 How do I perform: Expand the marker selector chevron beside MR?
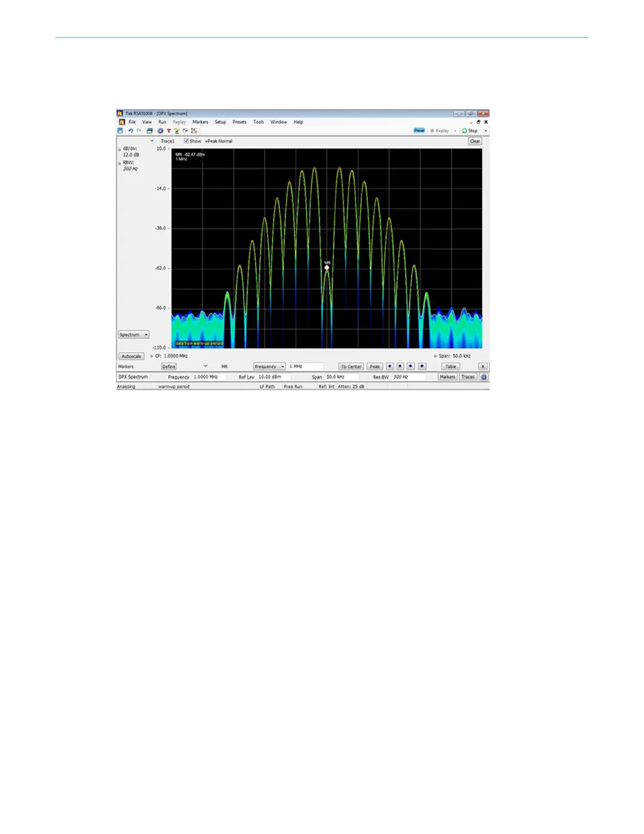coord(205,366)
